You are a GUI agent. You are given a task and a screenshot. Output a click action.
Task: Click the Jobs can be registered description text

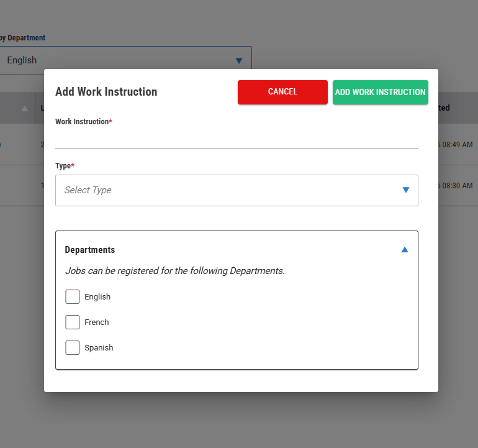pyautogui.click(x=175, y=271)
